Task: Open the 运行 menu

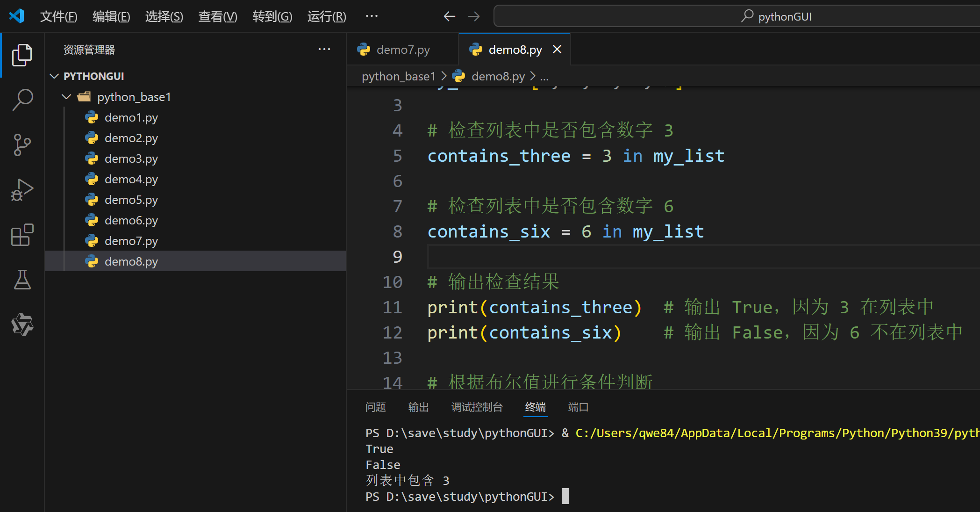Action: (x=326, y=16)
